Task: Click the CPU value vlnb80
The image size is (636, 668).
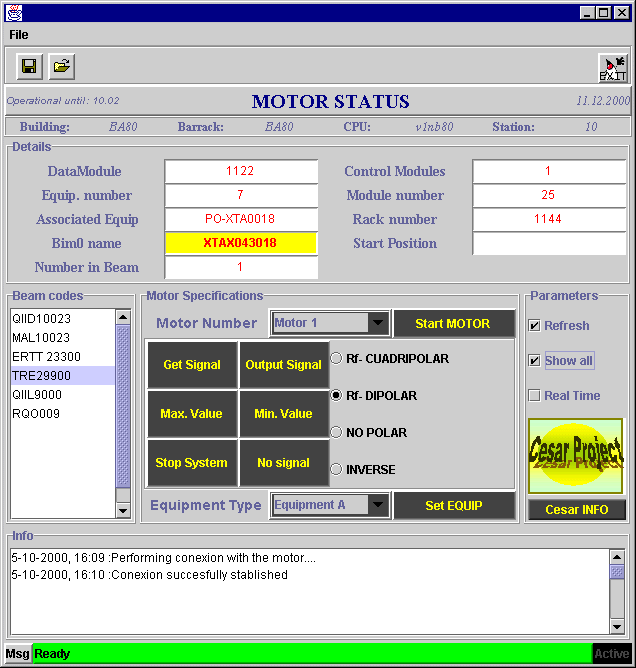Action: (435, 127)
